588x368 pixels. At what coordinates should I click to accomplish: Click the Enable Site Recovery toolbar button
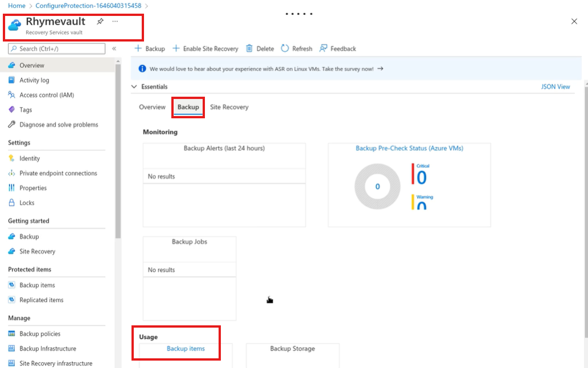205,48
